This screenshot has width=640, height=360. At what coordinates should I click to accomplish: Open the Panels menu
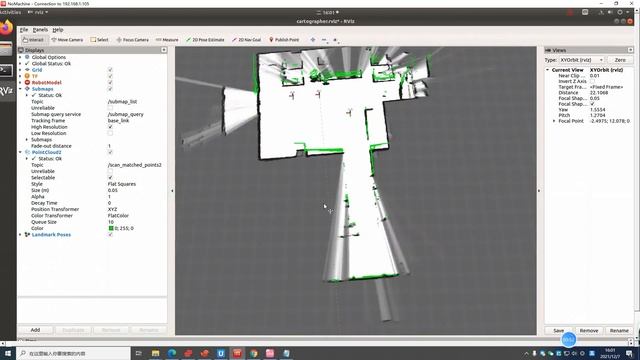(x=40, y=30)
